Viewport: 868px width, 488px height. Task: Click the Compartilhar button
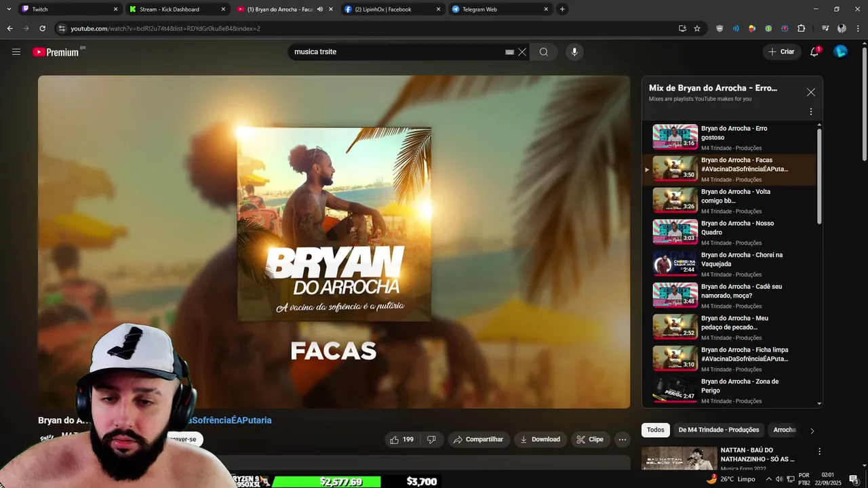point(479,439)
